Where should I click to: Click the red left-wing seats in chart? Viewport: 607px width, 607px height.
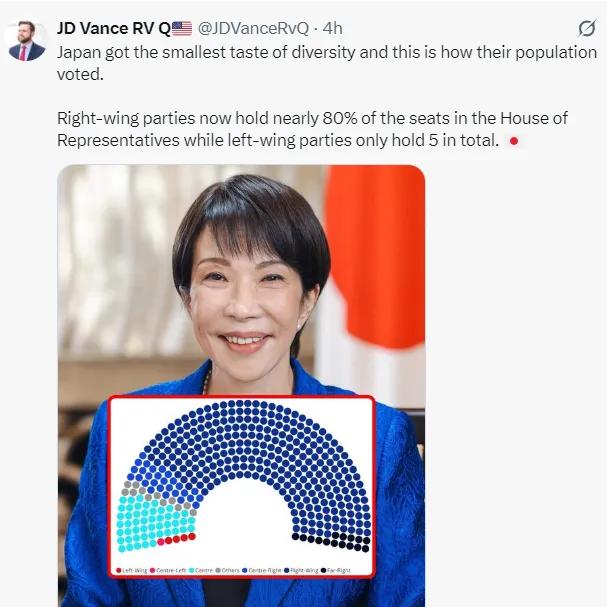(176, 539)
